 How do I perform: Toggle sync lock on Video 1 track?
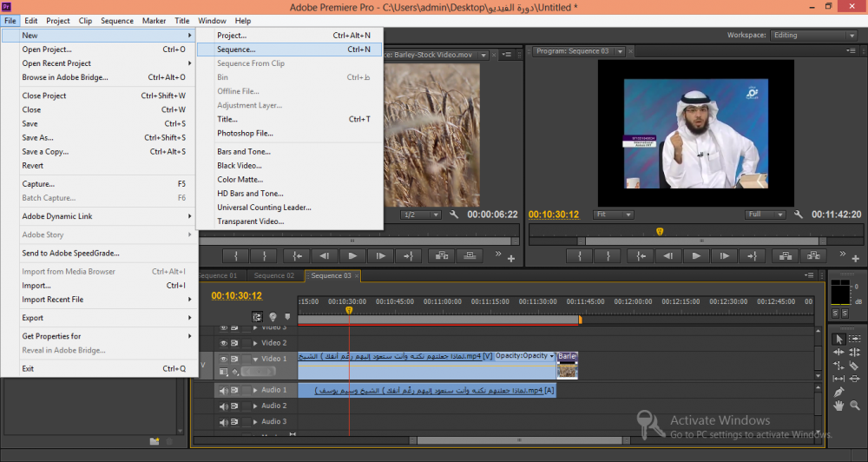click(235, 359)
